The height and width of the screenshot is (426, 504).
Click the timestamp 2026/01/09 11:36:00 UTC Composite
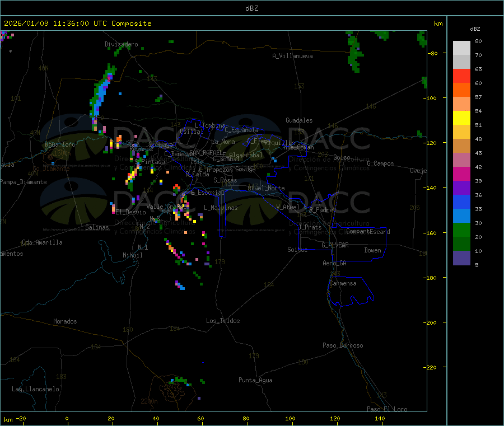[77, 24]
